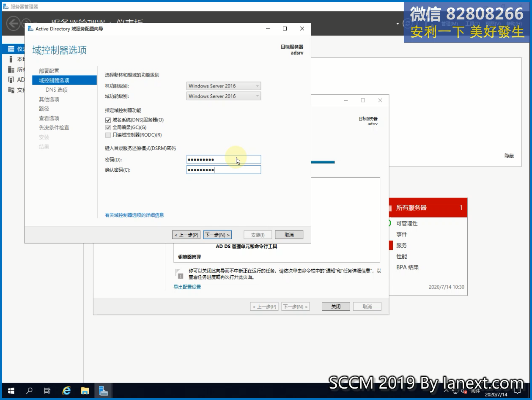532x400 pixels.
Task: Click the Server Manager title bar icon
Action: pos(6,6)
